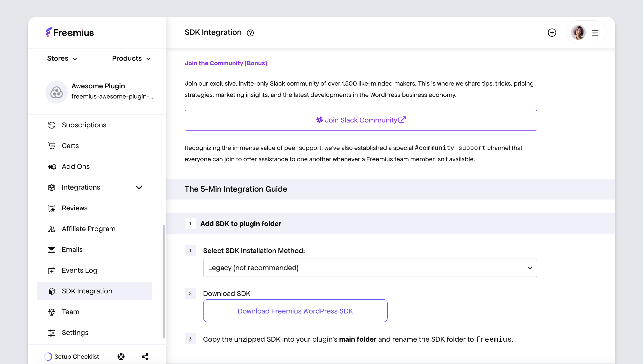This screenshot has height=364, width=643.
Task: Open Carts menu item
Action: [x=95, y=146]
